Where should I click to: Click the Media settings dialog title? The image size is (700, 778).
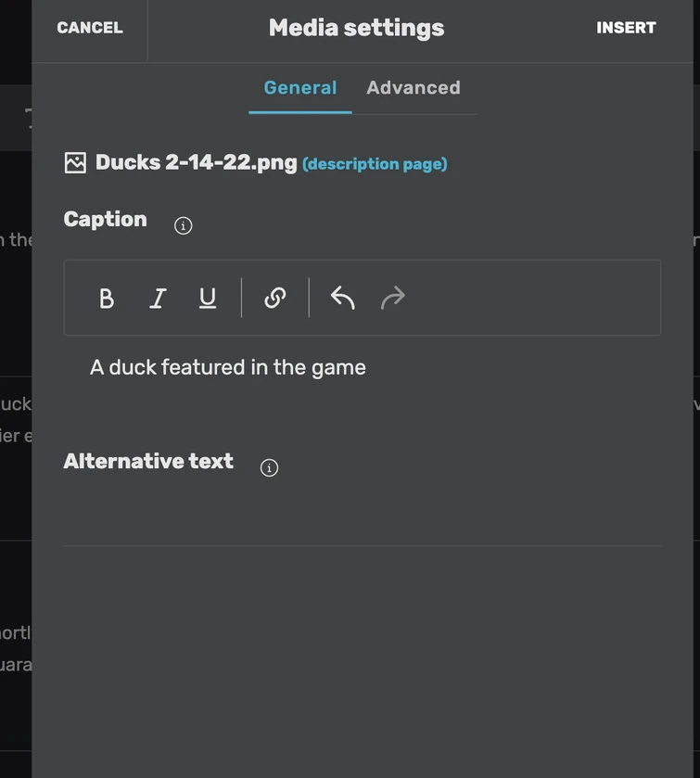pyautogui.click(x=356, y=28)
